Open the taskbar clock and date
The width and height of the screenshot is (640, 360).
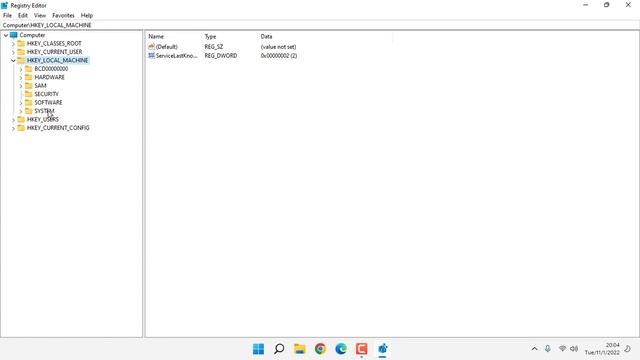click(602, 349)
